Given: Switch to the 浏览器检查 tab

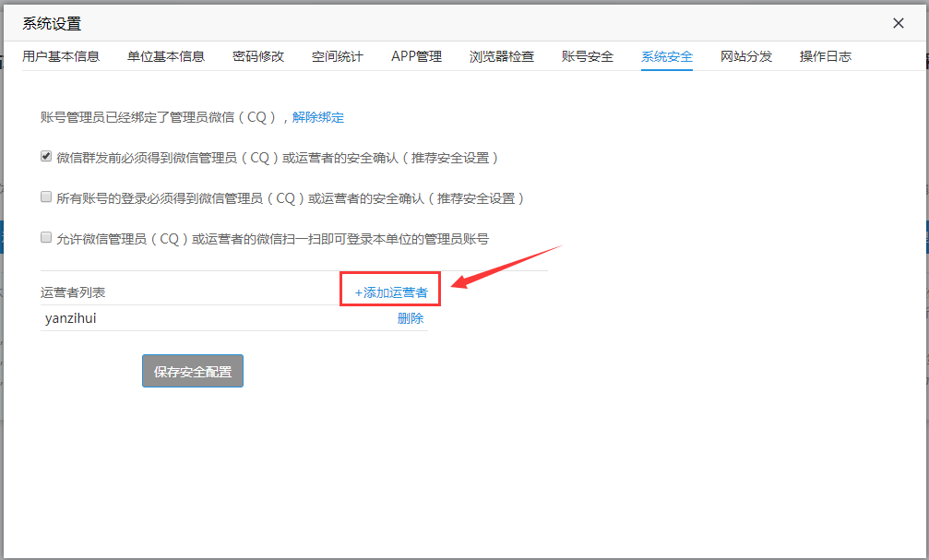Looking at the screenshot, I should point(502,56).
